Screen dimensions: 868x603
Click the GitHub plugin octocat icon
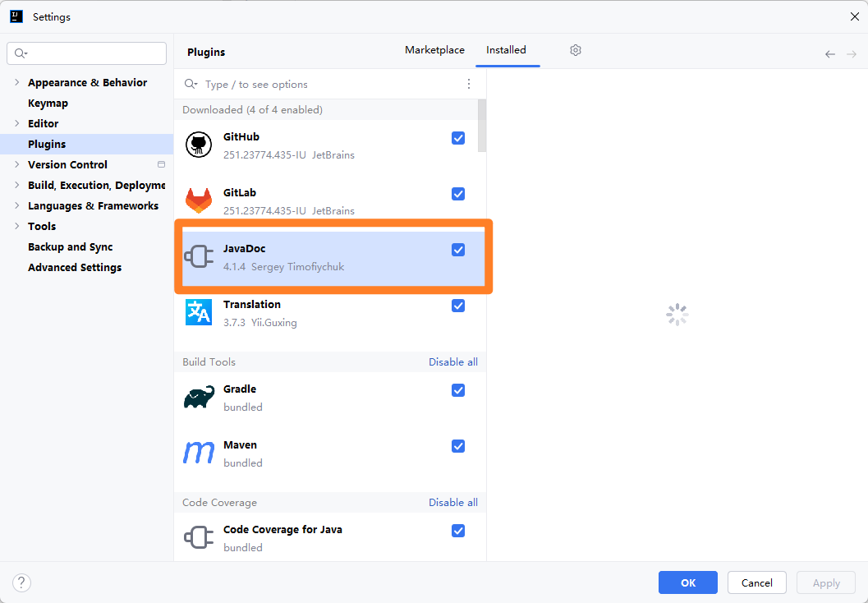click(198, 145)
